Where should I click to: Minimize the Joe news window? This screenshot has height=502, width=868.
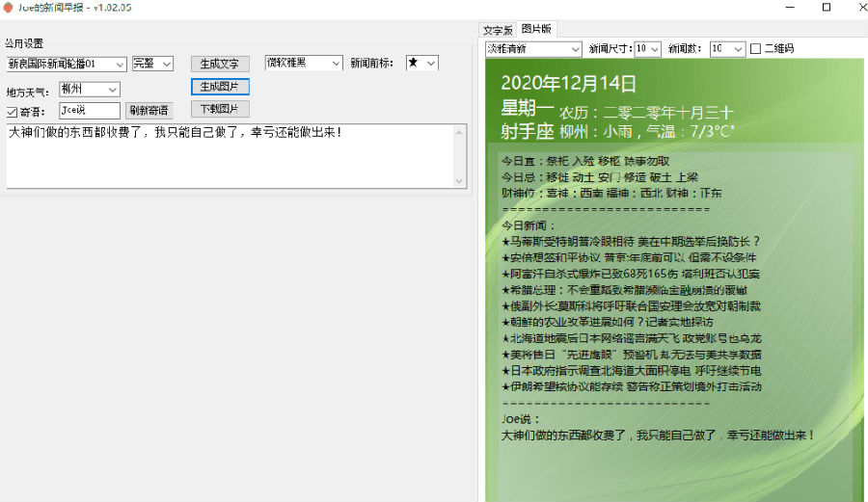point(782,8)
